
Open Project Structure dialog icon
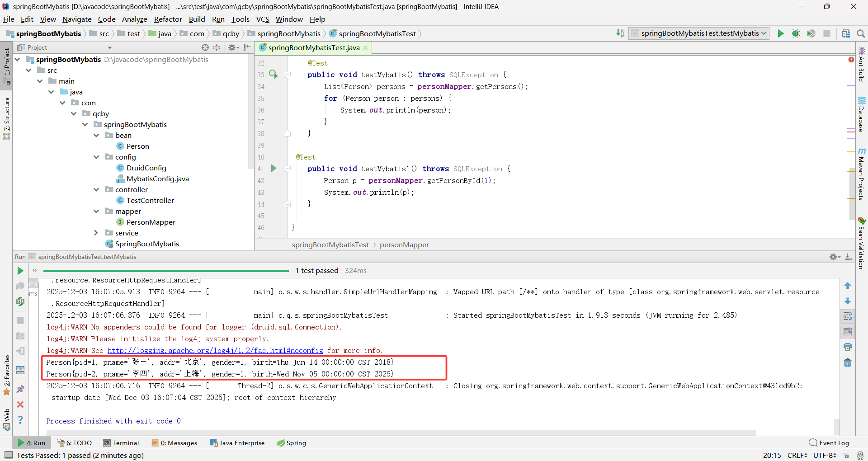tap(846, 33)
